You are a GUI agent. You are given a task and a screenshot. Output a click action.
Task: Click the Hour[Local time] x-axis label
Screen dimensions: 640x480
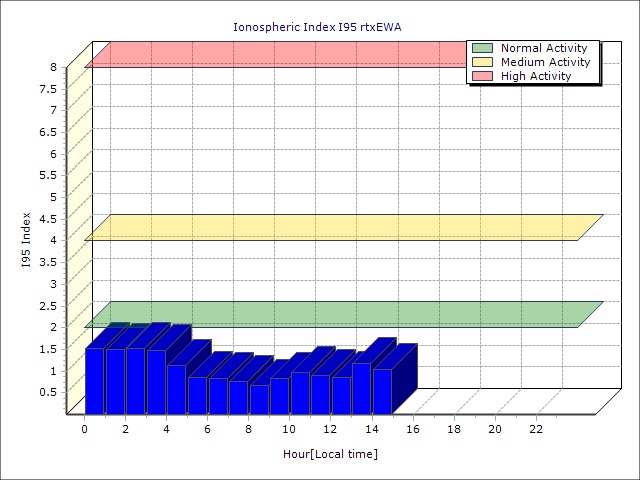pos(331,454)
